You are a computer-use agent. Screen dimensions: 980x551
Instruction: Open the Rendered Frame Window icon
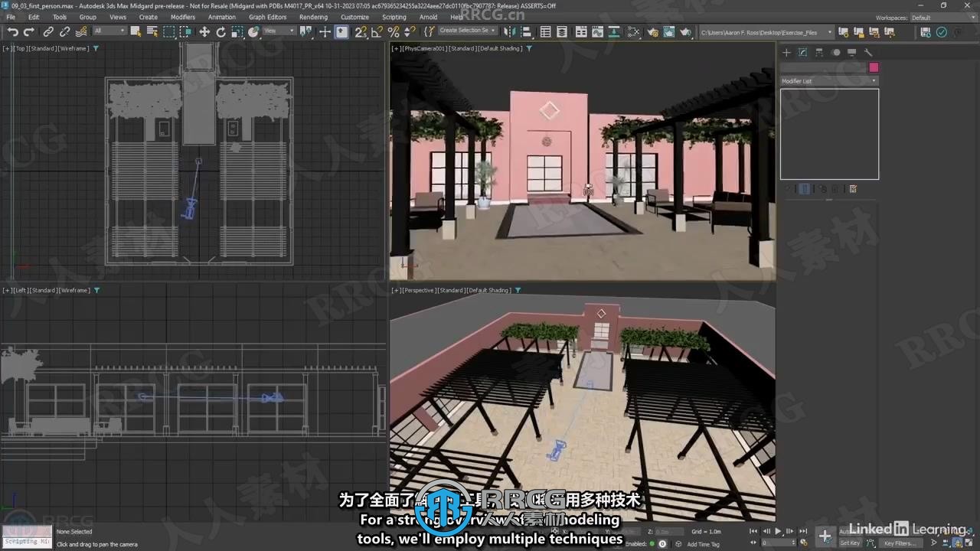pos(669,31)
